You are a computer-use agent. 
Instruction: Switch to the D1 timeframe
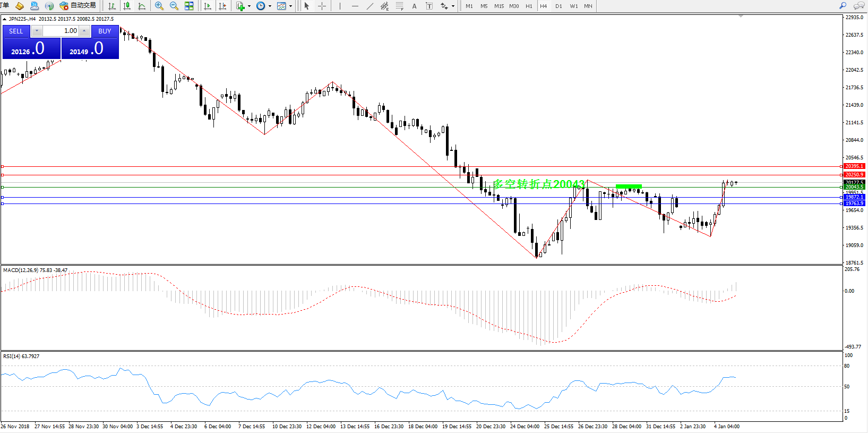point(558,6)
